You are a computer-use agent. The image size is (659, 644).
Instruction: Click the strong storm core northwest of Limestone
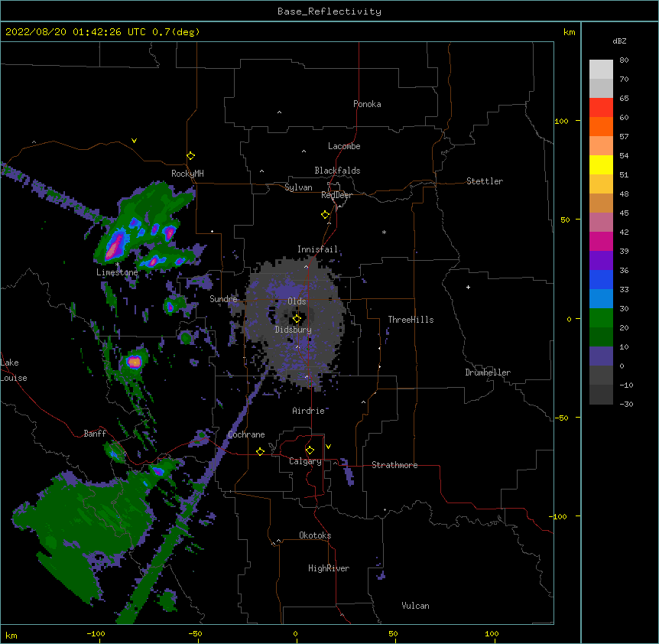(115, 246)
